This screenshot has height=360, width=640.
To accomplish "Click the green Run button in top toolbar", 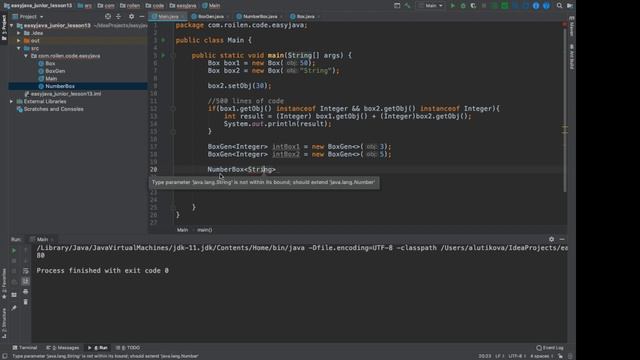I will point(452,6).
